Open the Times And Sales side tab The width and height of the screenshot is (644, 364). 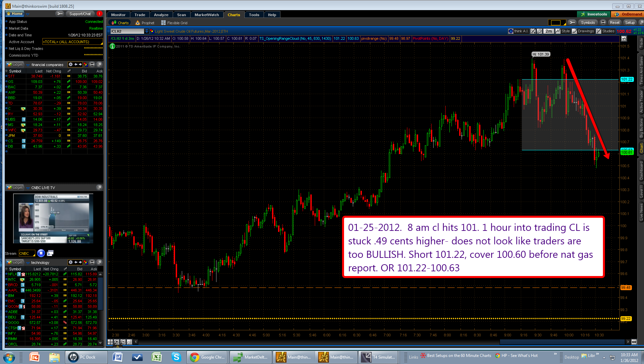tap(641, 70)
